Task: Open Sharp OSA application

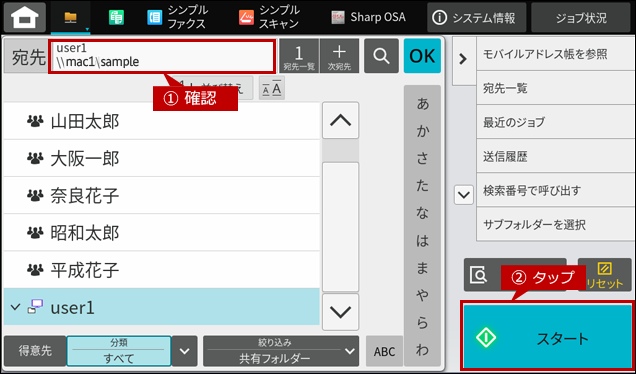Action: [368, 17]
